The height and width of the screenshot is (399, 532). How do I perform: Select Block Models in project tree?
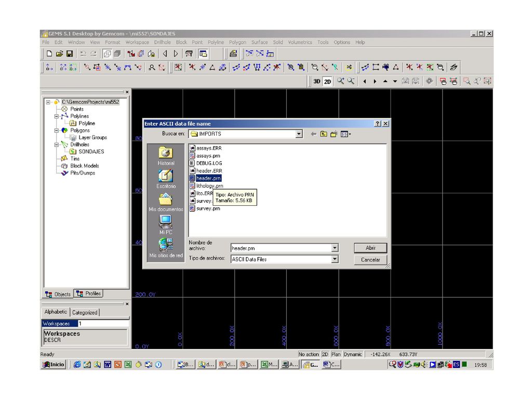click(85, 166)
